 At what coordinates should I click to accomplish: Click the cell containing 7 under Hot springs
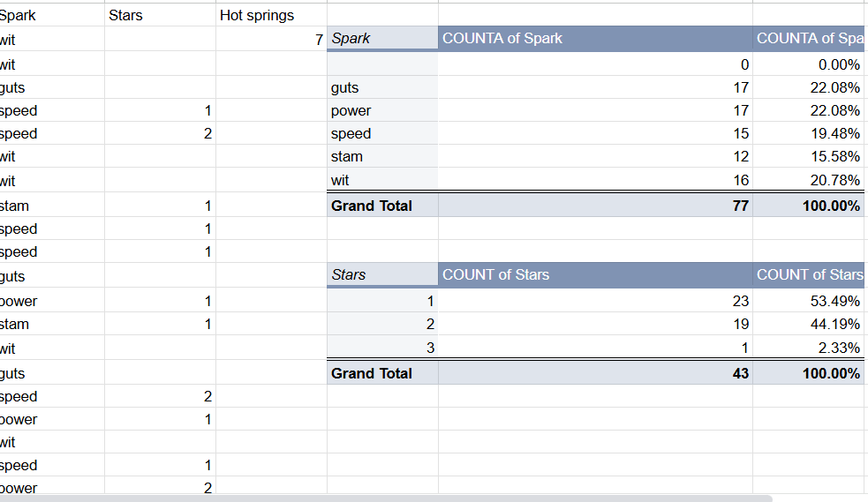[271, 39]
